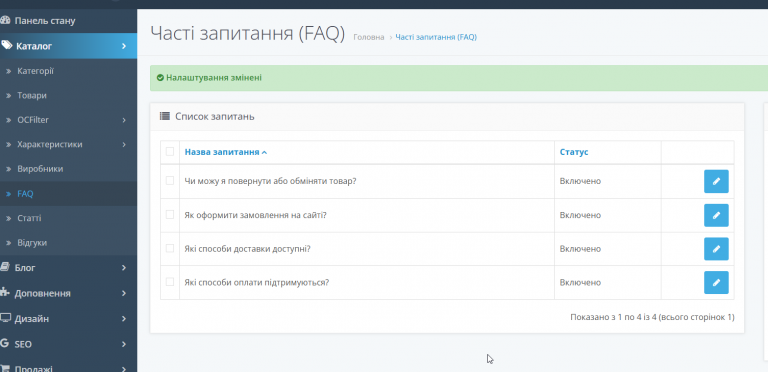Edit the question Які способи доставки доступні
This screenshot has height=372, width=768.
pos(716,249)
